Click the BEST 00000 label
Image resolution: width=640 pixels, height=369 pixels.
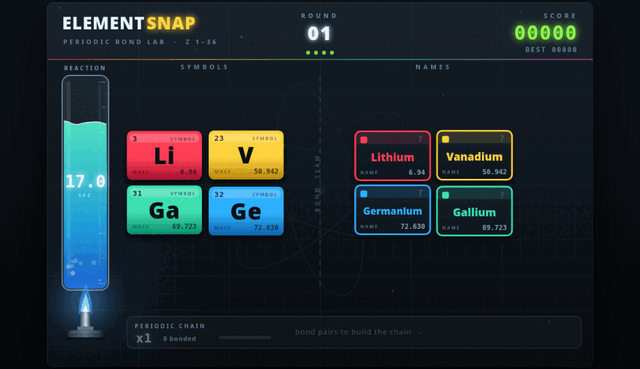551,50
